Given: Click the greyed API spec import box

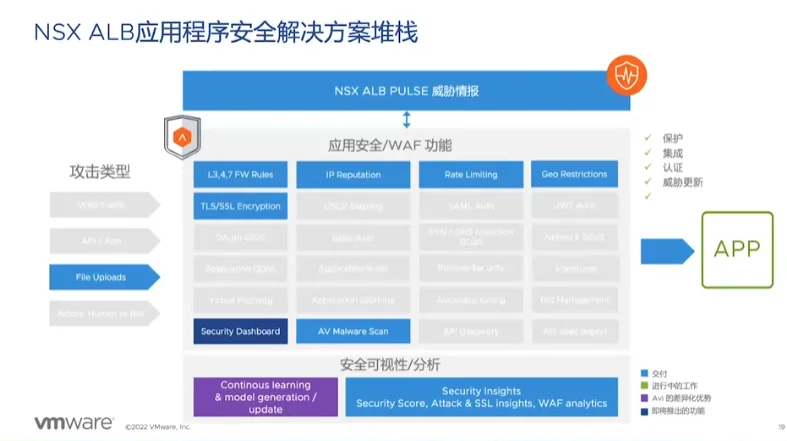Looking at the screenshot, I should click(574, 331).
